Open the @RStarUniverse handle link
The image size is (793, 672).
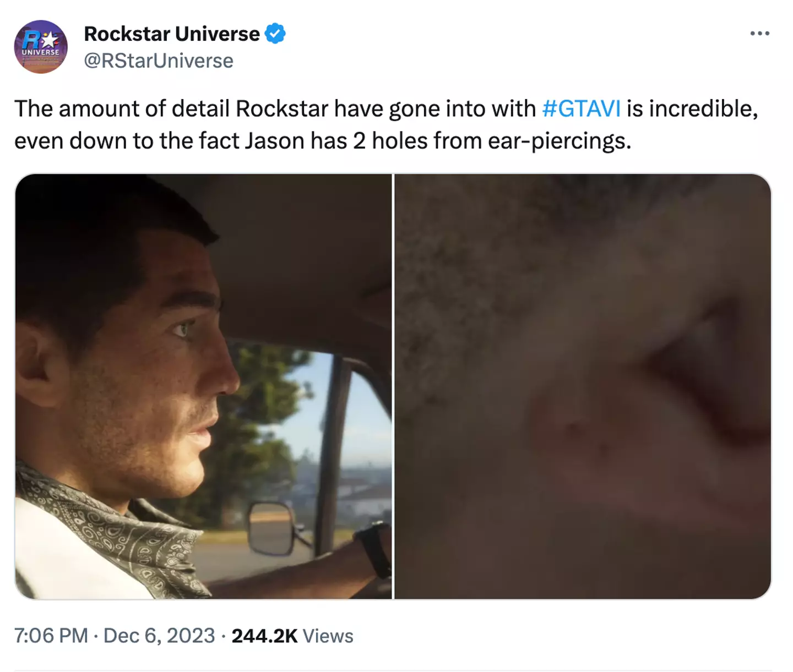[x=159, y=61]
